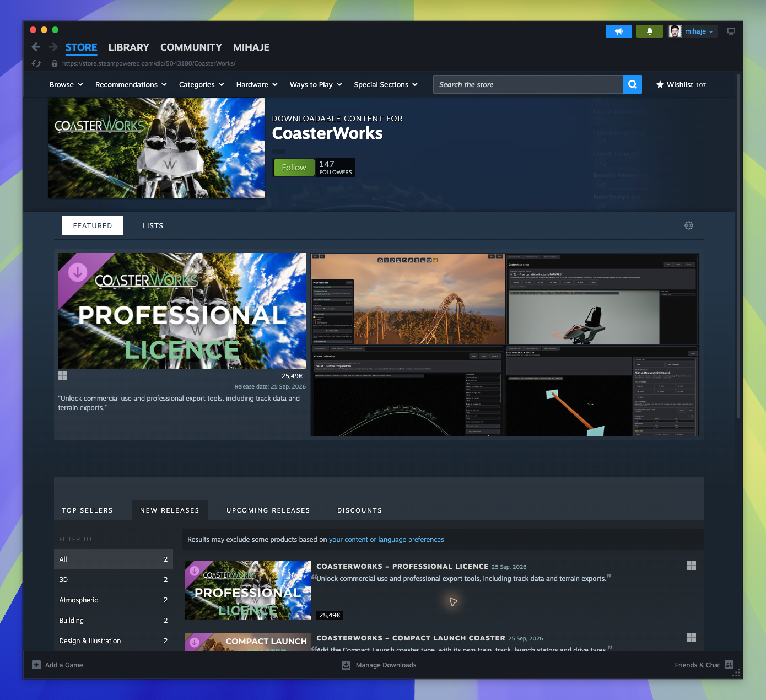766x700 pixels.
Task: Switch to the LISTS tab
Action: 153,226
